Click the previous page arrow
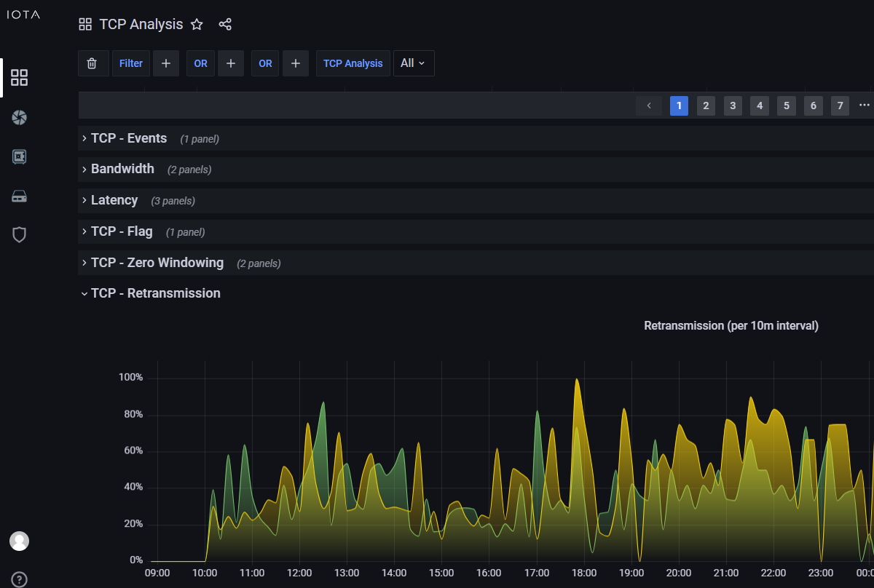This screenshot has width=874, height=588. point(649,106)
